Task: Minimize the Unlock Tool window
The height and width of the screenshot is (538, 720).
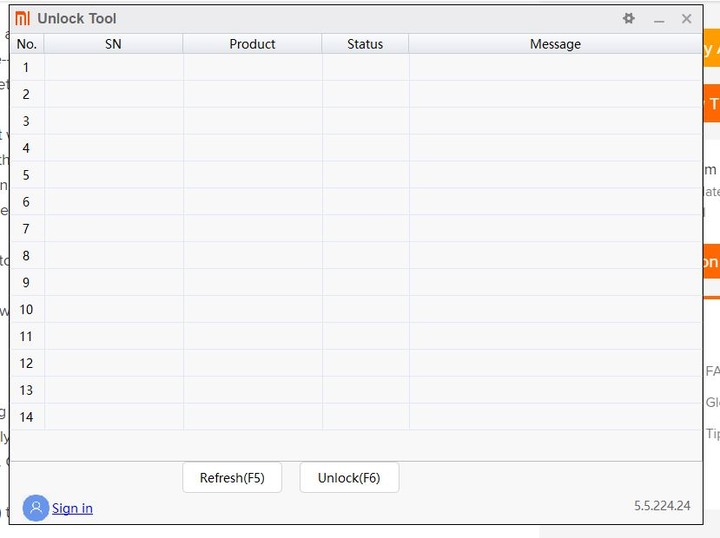Action: 659,19
